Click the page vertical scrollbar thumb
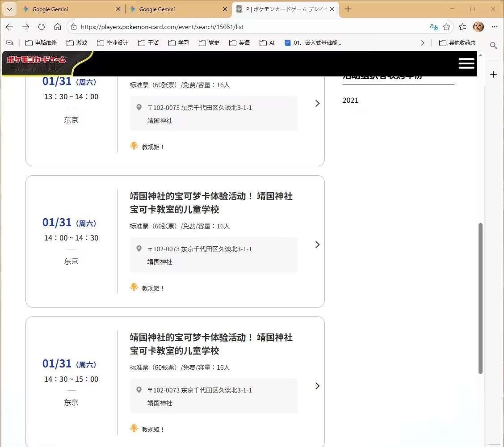504x447 pixels. tap(480, 298)
